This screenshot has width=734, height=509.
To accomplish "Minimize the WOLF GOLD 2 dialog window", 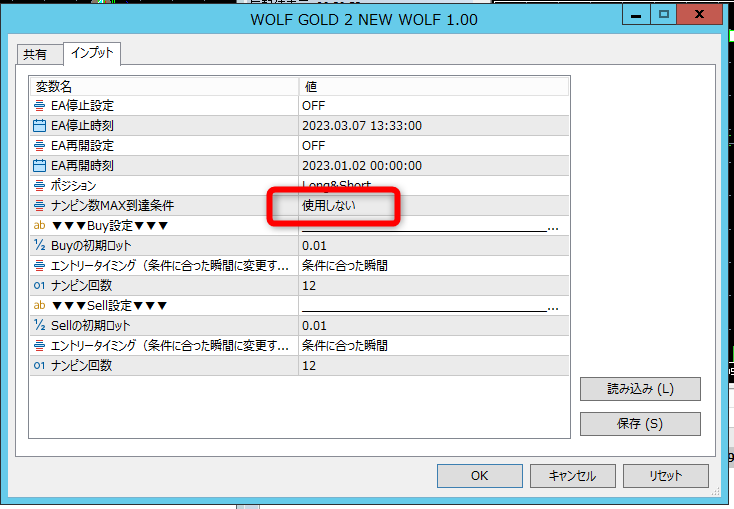I will coord(636,14).
